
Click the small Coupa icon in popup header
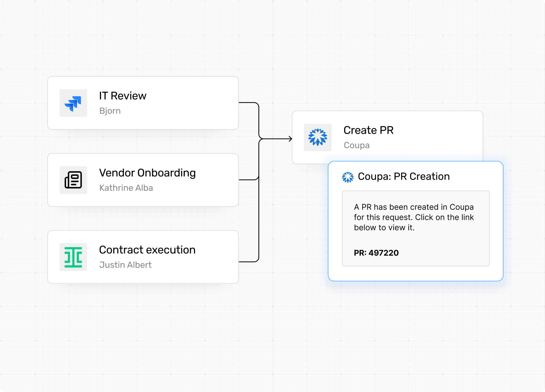348,177
